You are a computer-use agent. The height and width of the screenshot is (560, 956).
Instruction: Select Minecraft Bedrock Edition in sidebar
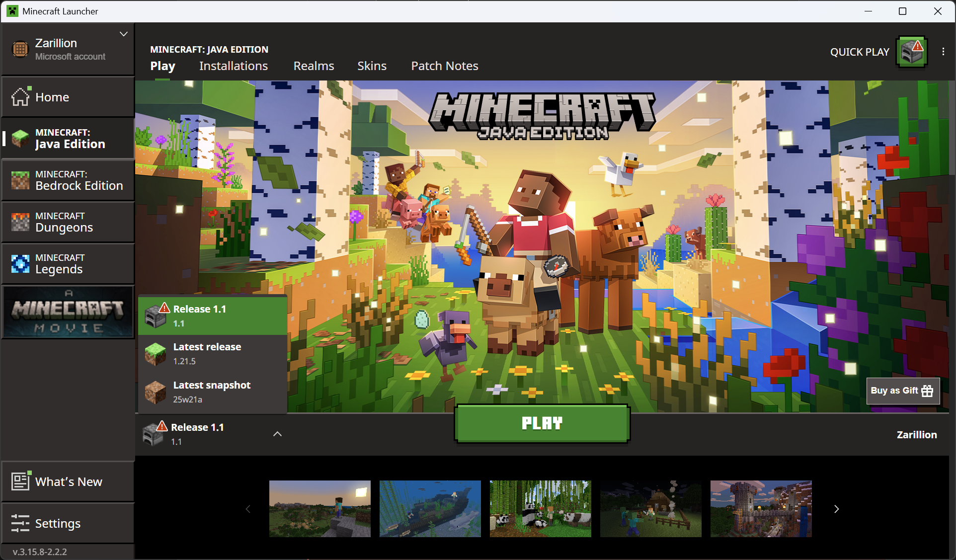(x=68, y=180)
